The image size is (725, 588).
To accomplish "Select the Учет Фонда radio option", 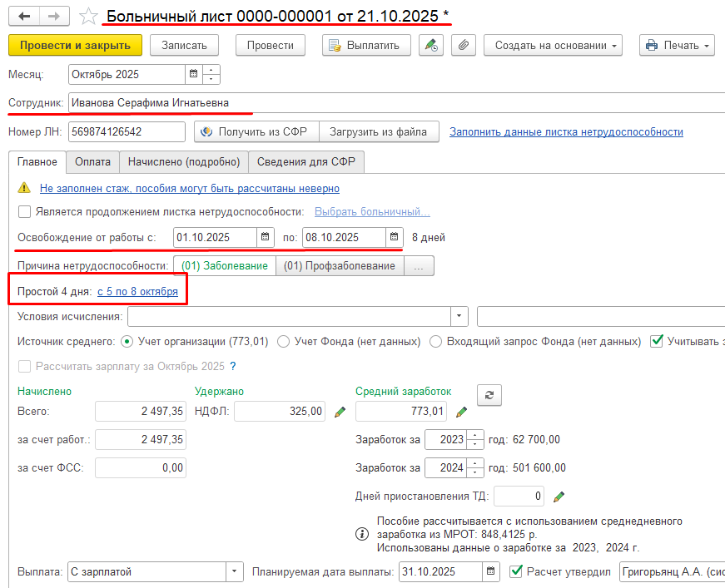I will [283, 342].
